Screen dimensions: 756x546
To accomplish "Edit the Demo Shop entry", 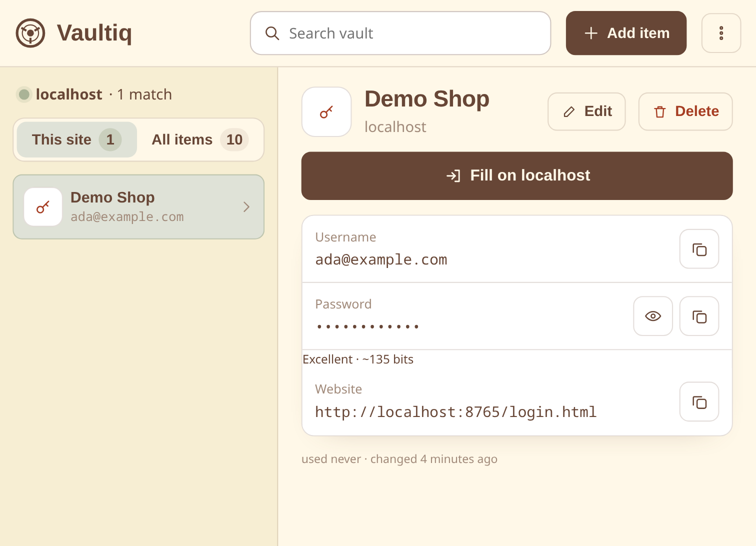I will (586, 111).
